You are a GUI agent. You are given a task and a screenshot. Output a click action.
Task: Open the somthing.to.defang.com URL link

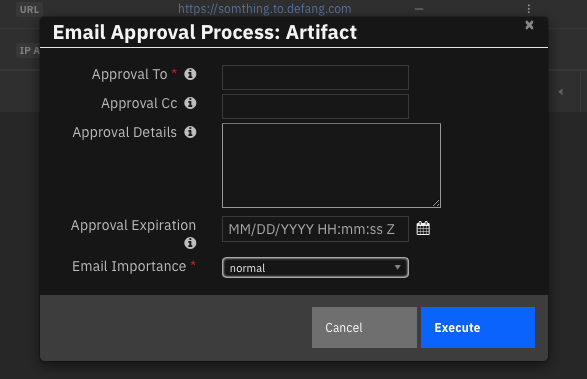tap(264, 9)
